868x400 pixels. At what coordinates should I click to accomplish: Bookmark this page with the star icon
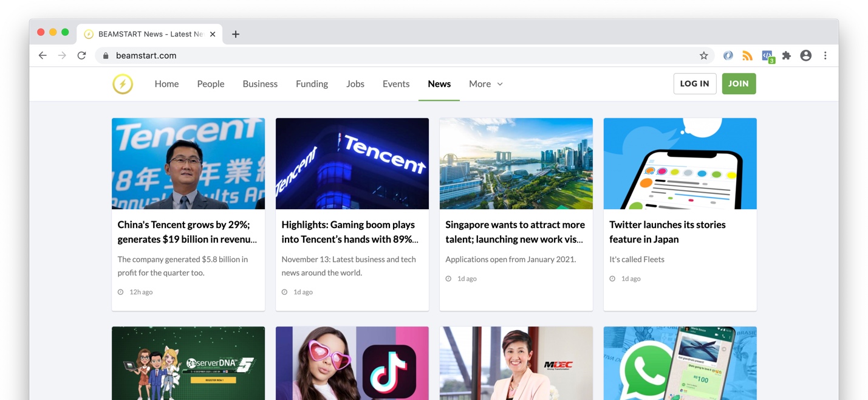coord(703,55)
